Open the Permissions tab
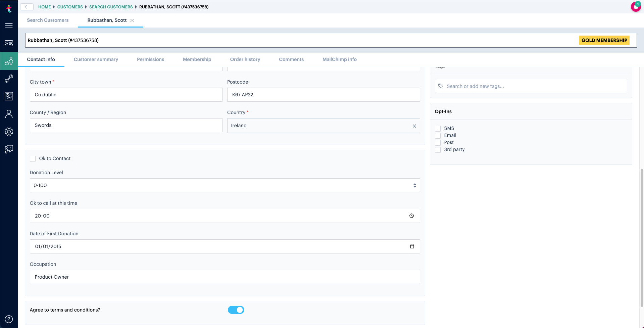644x328 pixels. pyautogui.click(x=150, y=59)
